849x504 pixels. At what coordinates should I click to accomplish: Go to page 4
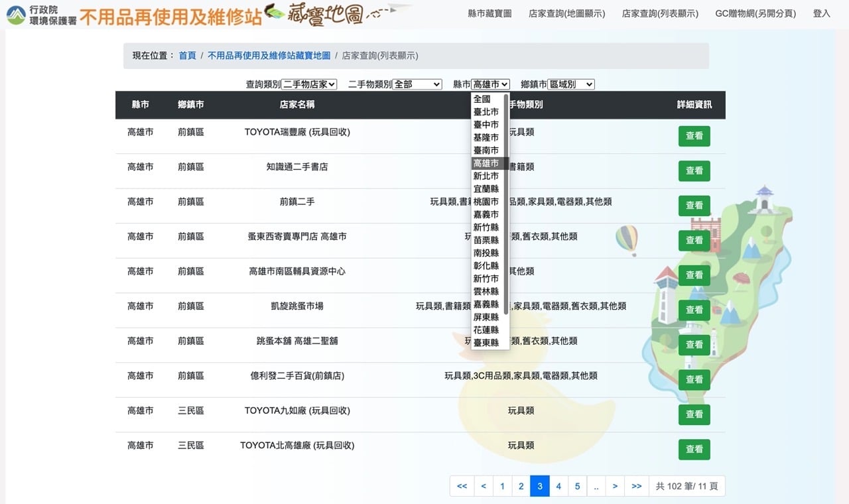coord(558,486)
